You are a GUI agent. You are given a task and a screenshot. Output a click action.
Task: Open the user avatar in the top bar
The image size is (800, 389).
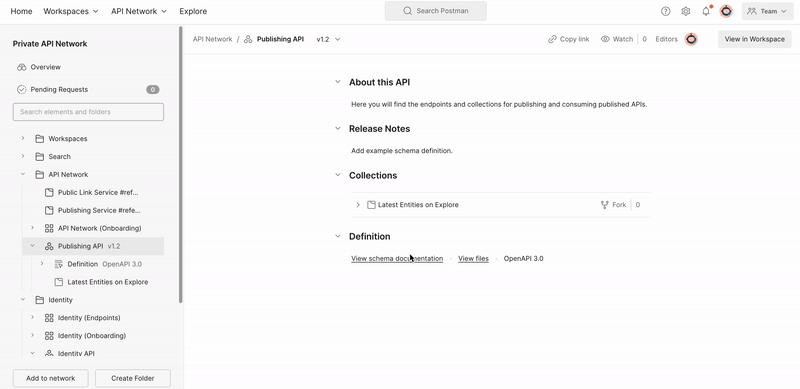coord(726,11)
